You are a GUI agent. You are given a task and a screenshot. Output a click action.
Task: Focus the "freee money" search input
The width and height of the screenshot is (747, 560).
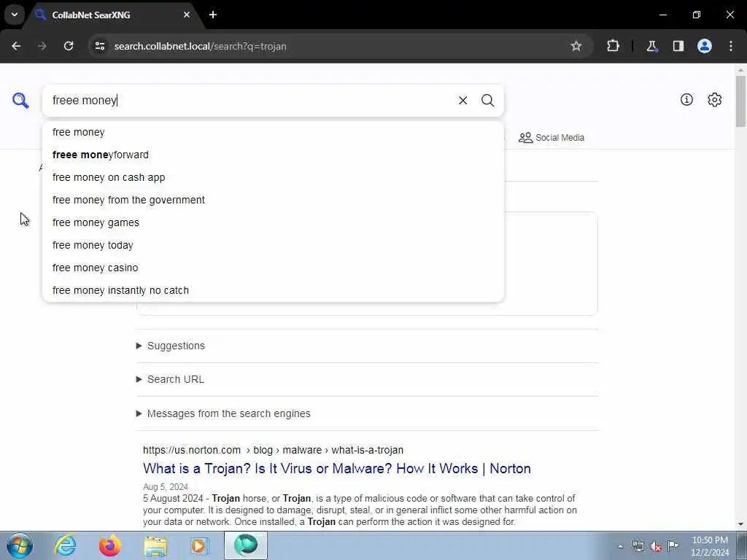tap(252, 101)
